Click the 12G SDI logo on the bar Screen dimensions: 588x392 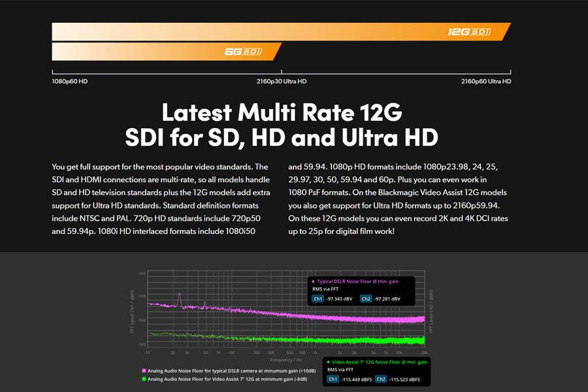[x=469, y=32]
